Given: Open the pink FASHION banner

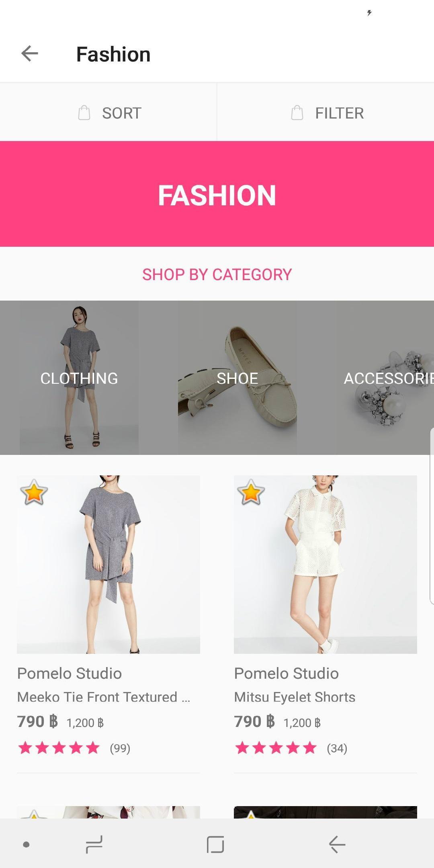Looking at the screenshot, I should coord(217,194).
